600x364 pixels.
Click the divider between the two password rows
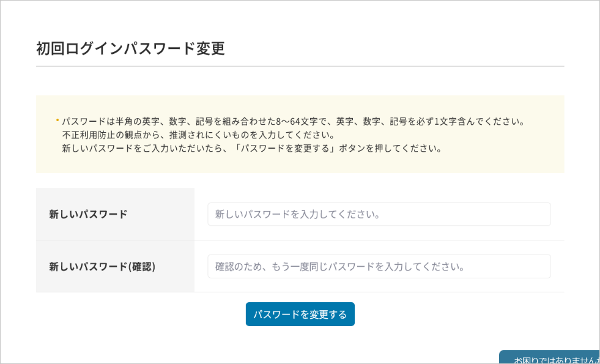pyautogui.click(x=379, y=240)
